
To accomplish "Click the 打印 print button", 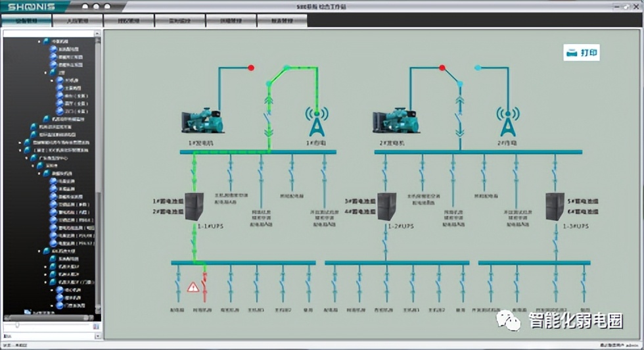I will [582, 53].
